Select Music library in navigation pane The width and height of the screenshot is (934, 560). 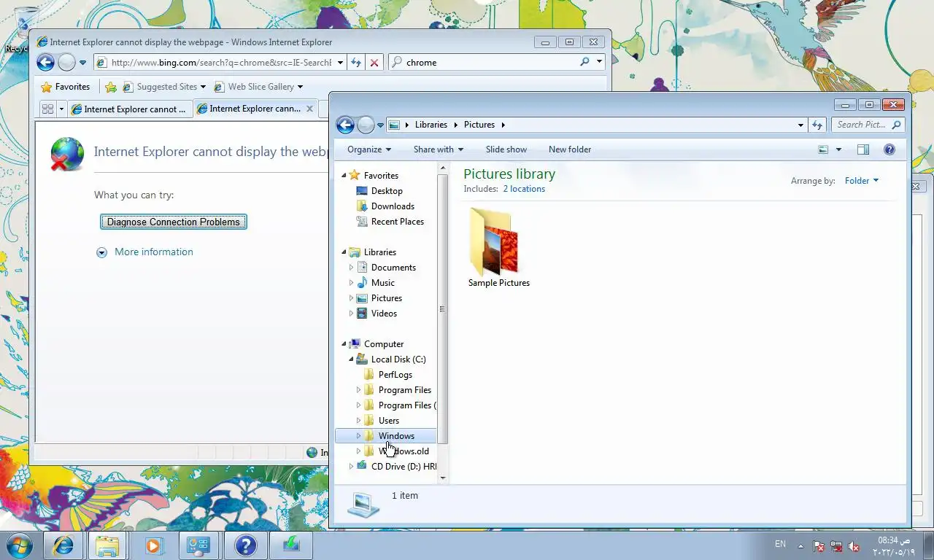click(x=382, y=283)
